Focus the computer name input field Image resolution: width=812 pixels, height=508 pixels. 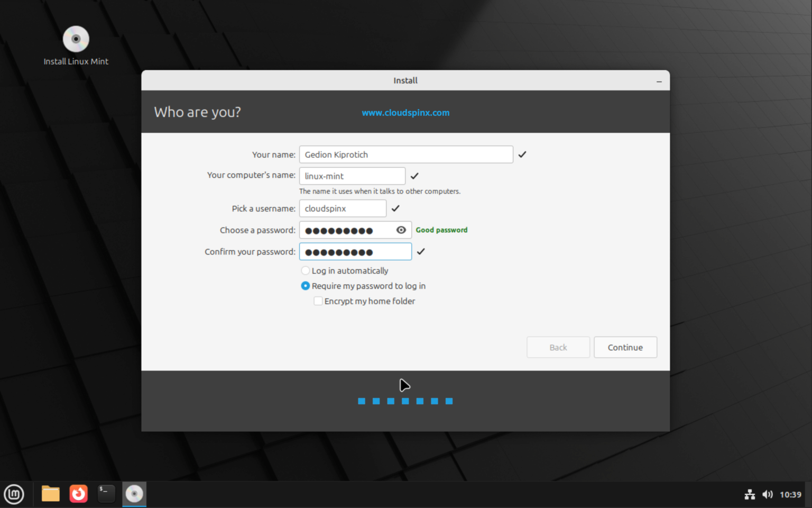click(352, 176)
